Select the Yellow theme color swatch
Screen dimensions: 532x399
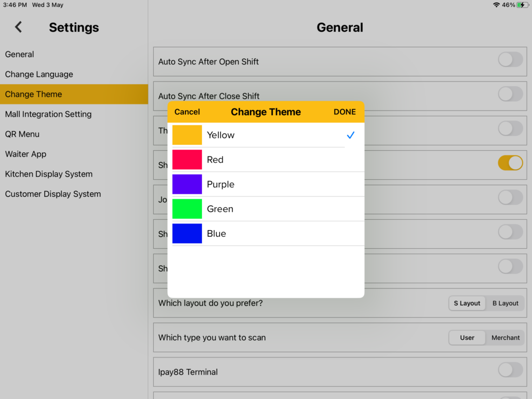pos(187,135)
